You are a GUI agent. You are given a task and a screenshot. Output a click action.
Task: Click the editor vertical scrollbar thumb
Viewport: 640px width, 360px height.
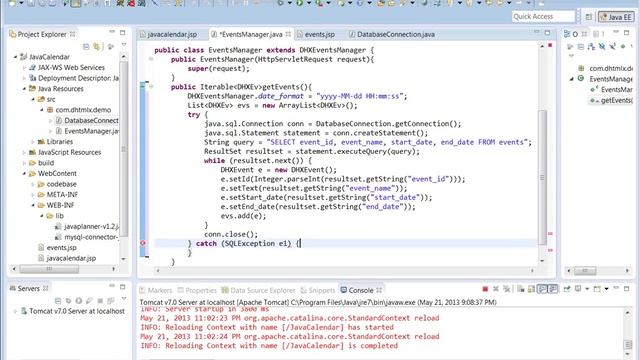542,178
